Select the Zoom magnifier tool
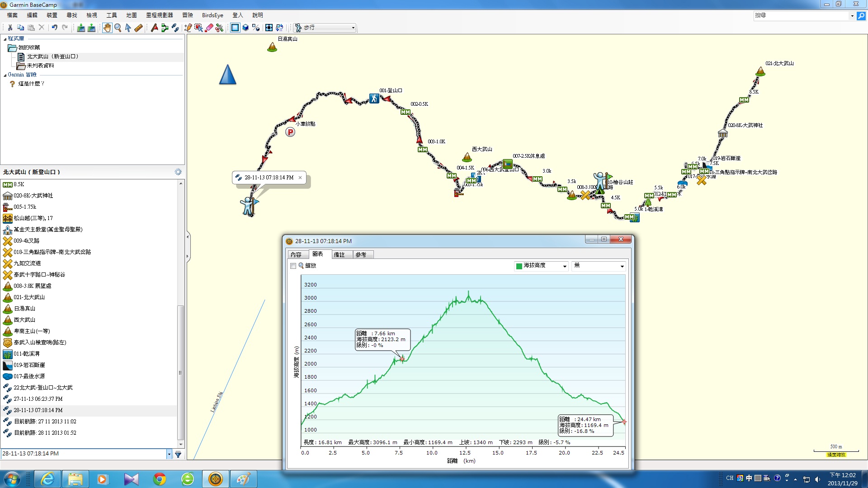The height and width of the screenshot is (488, 868). coord(118,28)
